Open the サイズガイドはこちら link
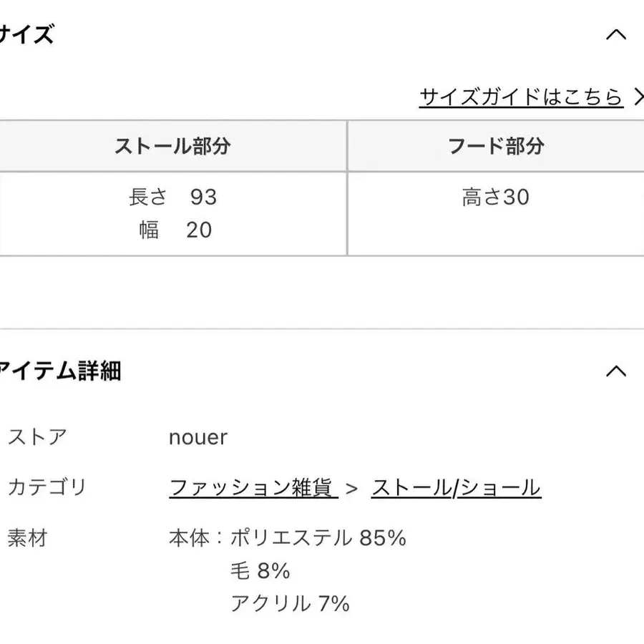Image resolution: width=644 pixels, height=644 pixels. (x=520, y=97)
